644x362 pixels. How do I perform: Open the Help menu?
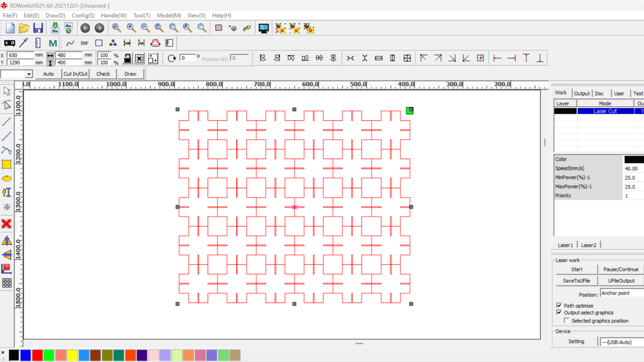(x=221, y=15)
